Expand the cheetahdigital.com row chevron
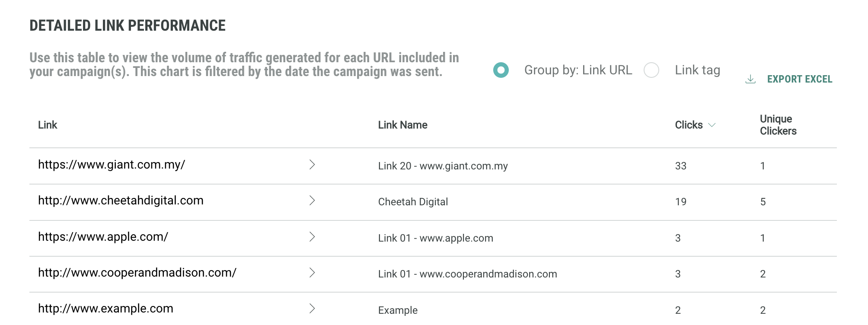Viewport: 868px width, 325px height. click(312, 201)
